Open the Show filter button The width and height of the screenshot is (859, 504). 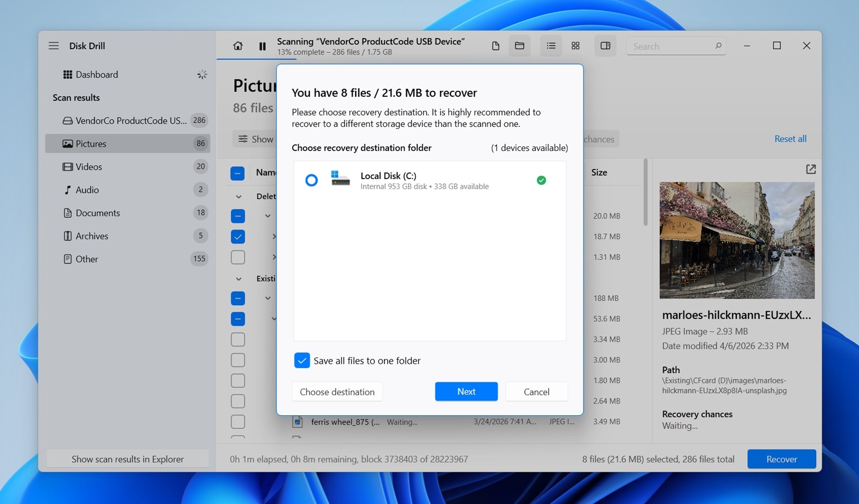pos(255,139)
